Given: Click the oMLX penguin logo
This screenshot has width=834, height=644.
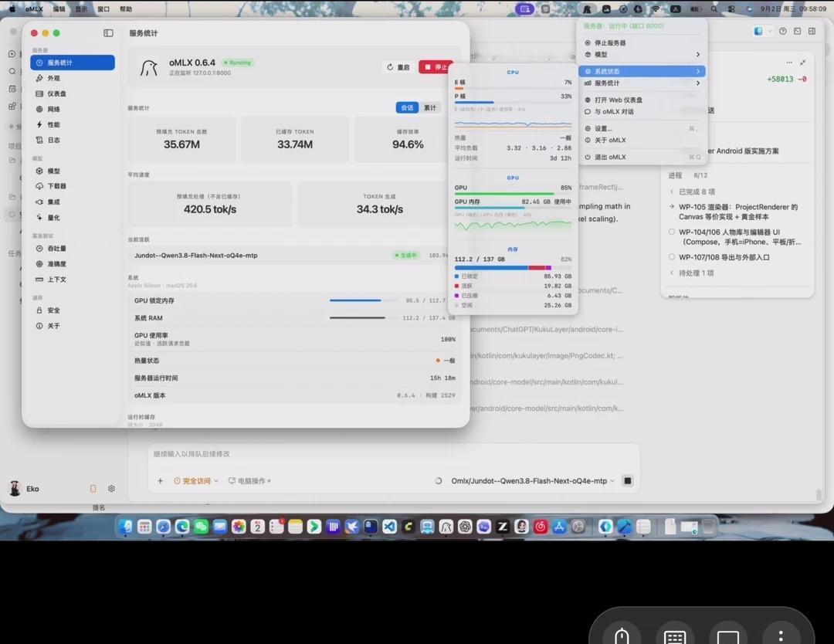Looking at the screenshot, I should click(x=148, y=67).
